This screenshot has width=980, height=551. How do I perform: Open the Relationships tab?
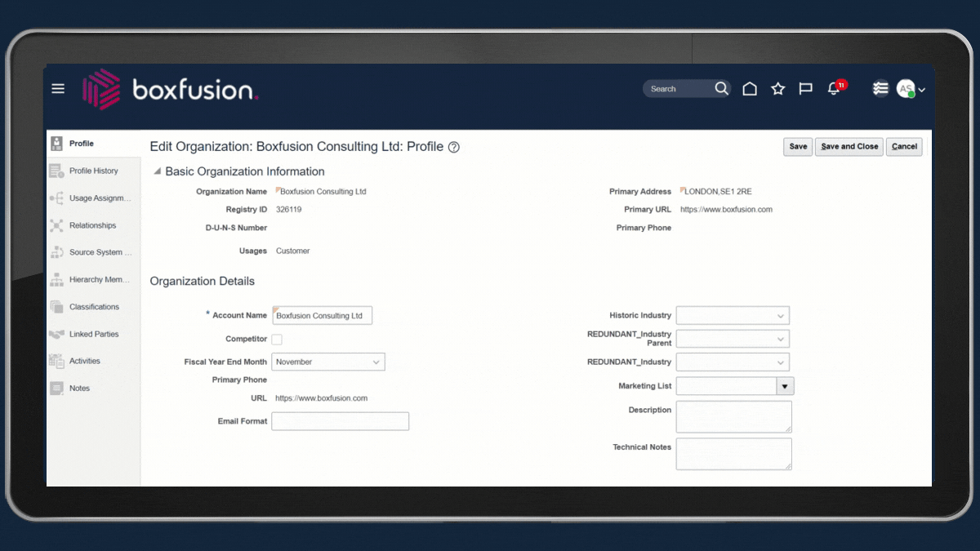click(92, 225)
